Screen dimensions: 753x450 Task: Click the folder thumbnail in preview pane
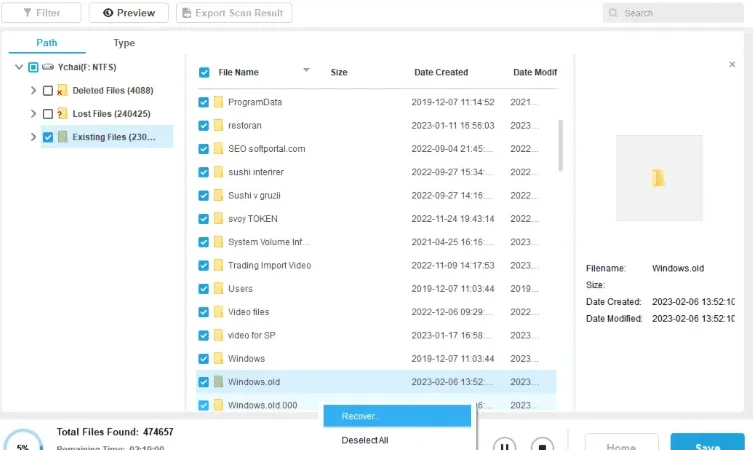pos(659,178)
